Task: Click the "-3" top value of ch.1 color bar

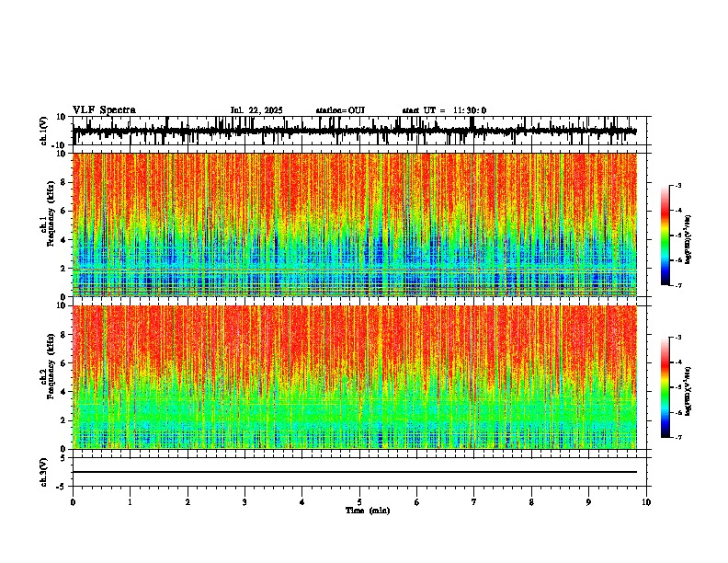Action: click(677, 186)
